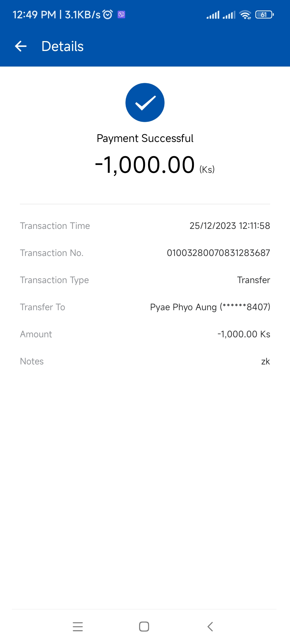Tap the -1,000.00 Ks amount row value
The image size is (290, 644).
coord(244,334)
